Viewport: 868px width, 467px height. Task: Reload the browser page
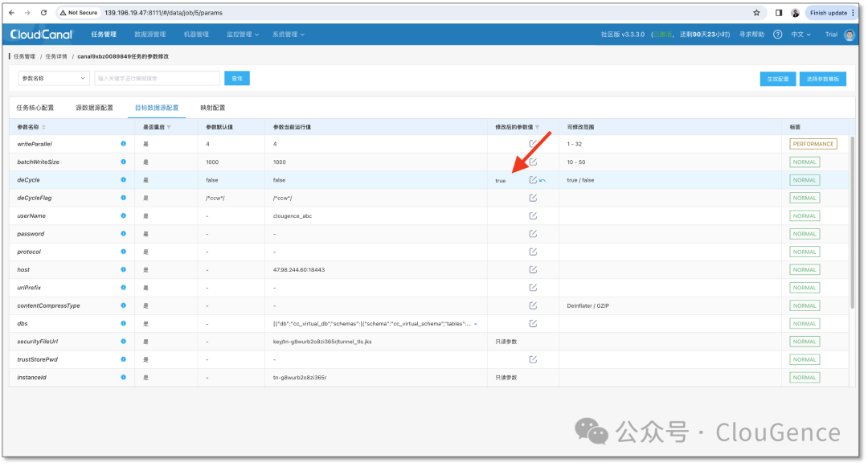click(43, 13)
